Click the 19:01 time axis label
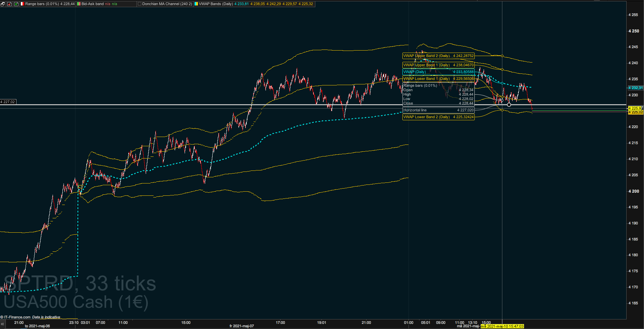This screenshot has height=329, width=644. coord(321,323)
